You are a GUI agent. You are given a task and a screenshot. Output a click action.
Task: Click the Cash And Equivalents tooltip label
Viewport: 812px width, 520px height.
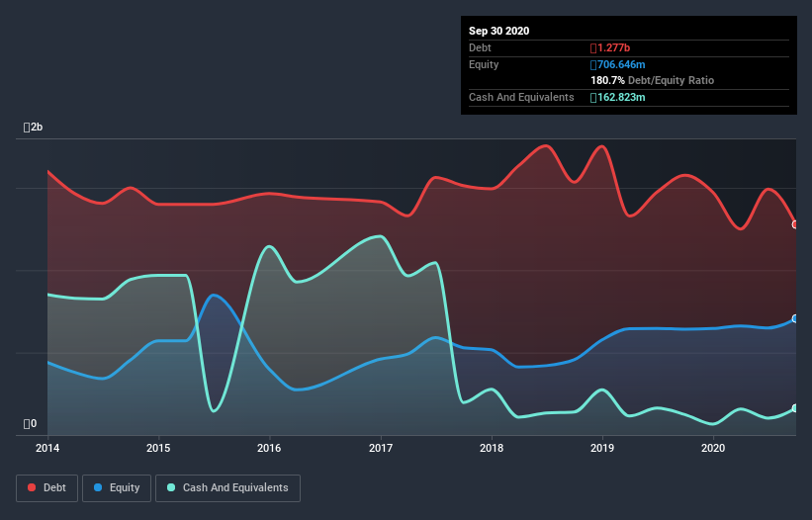tap(521, 97)
